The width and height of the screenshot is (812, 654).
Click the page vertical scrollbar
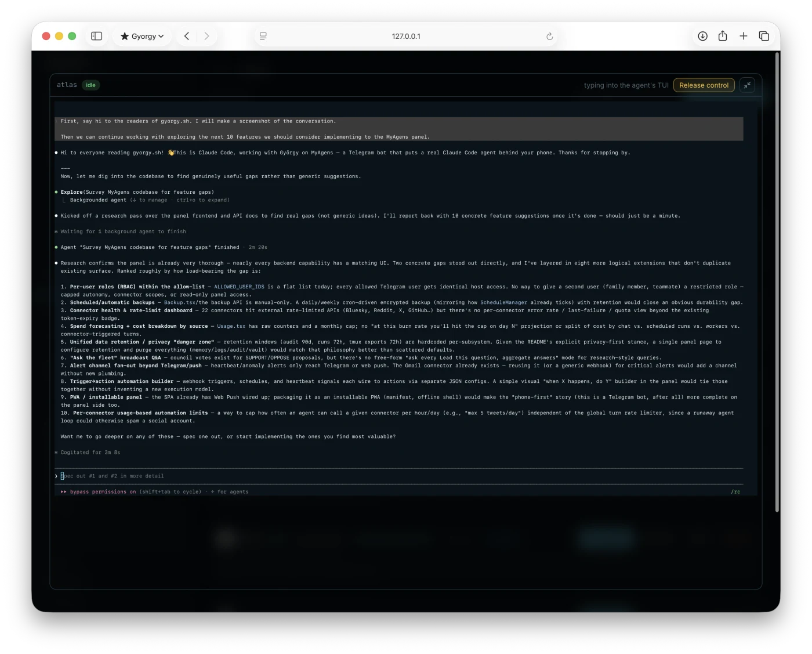[777, 281]
